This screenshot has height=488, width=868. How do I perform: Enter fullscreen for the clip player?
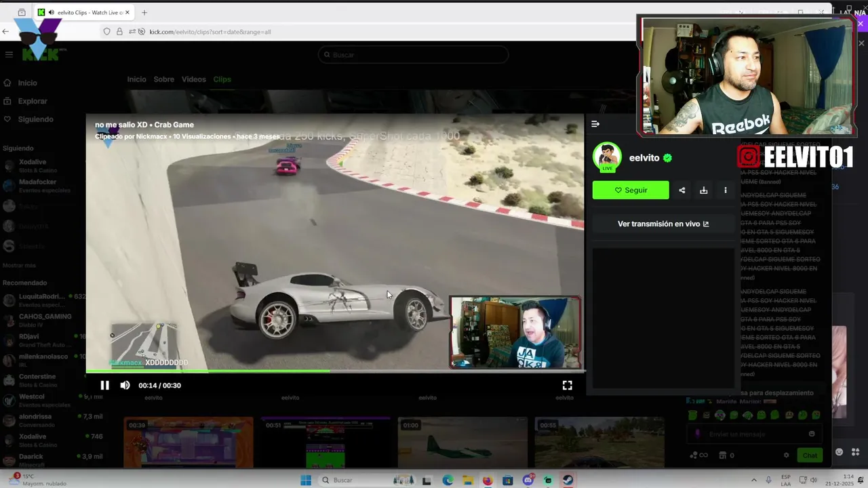pos(567,385)
